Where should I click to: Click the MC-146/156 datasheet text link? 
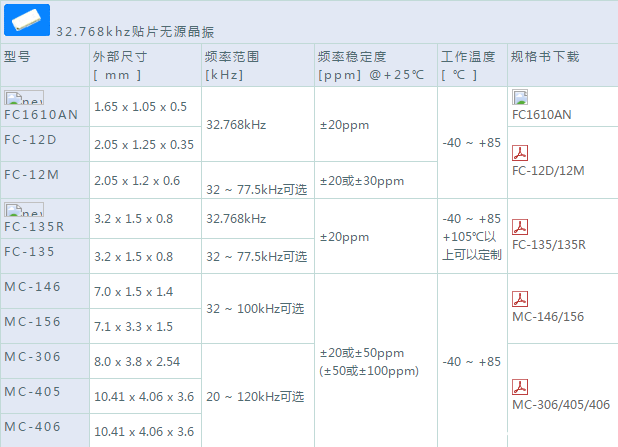click(x=548, y=316)
